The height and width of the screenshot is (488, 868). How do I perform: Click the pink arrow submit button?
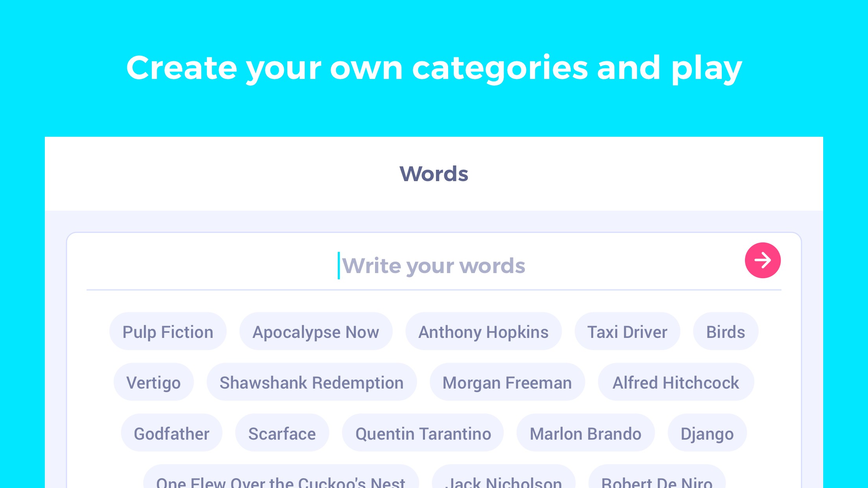762,260
